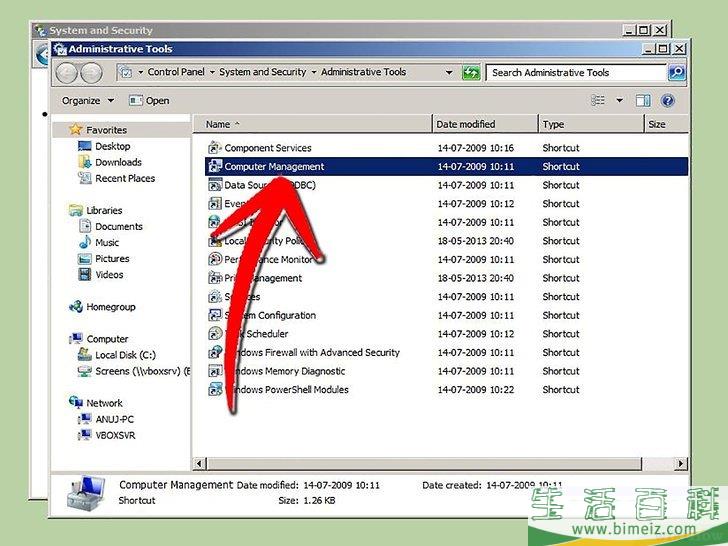Select Homegroup in navigation pane
Image resolution: width=728 pixels, height=546 pixels.
pyautogui.click(x=102, y=307)
